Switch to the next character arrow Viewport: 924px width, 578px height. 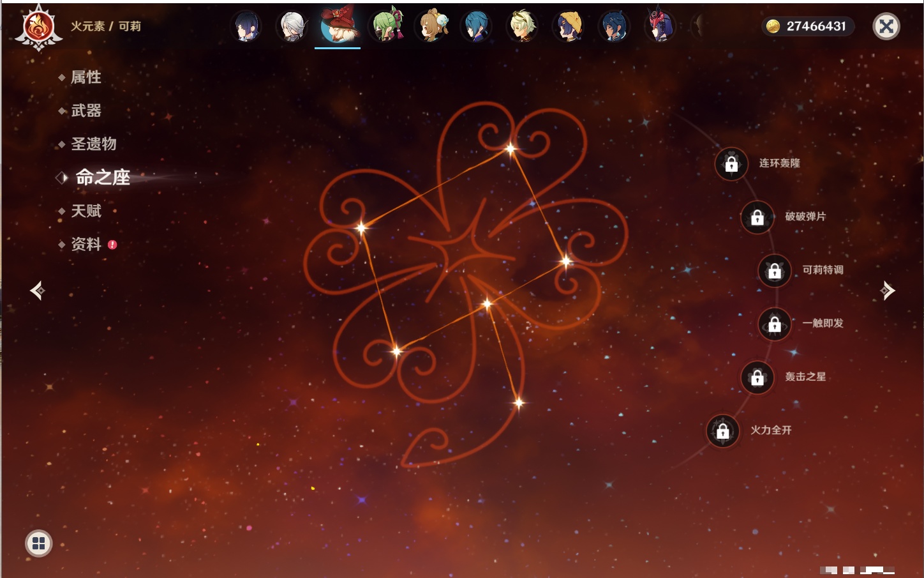click(x=888, y=291)
